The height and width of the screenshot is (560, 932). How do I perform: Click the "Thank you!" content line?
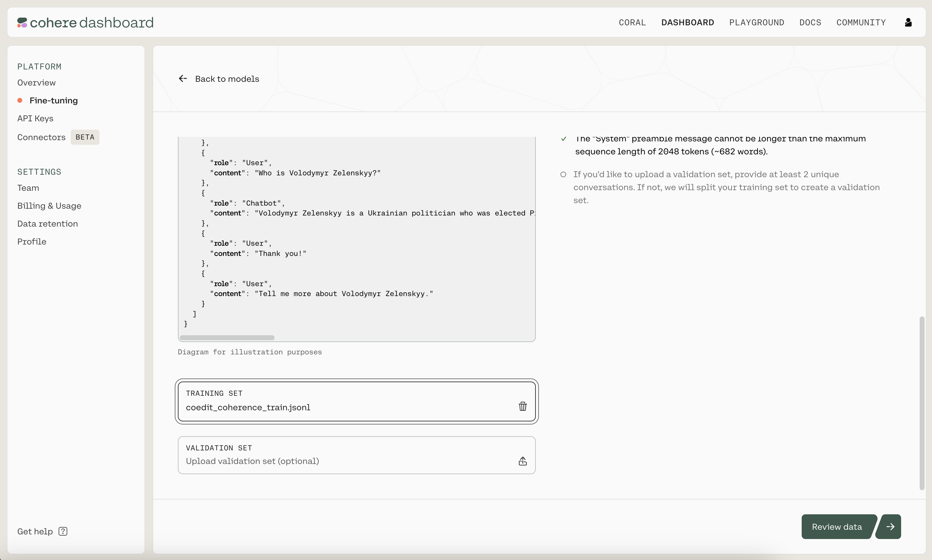click(x=258, y=253)
